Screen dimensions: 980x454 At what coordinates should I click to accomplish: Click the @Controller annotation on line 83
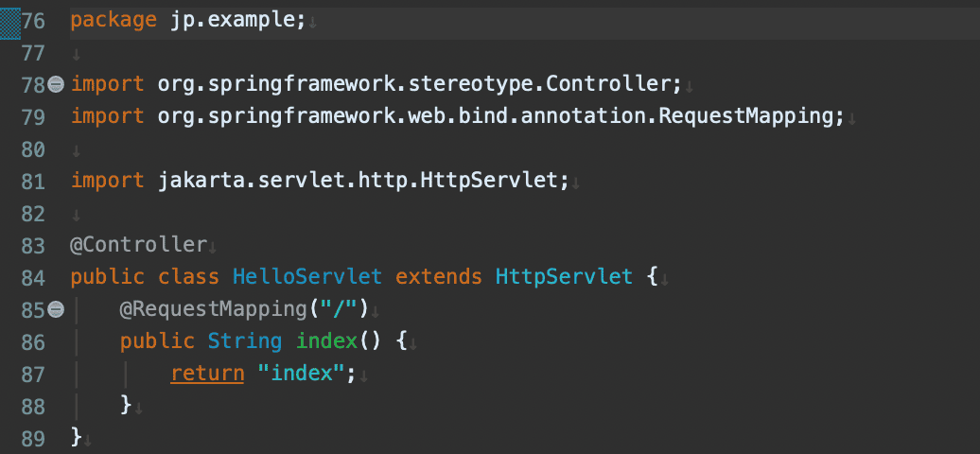click(x=138, y=245)
